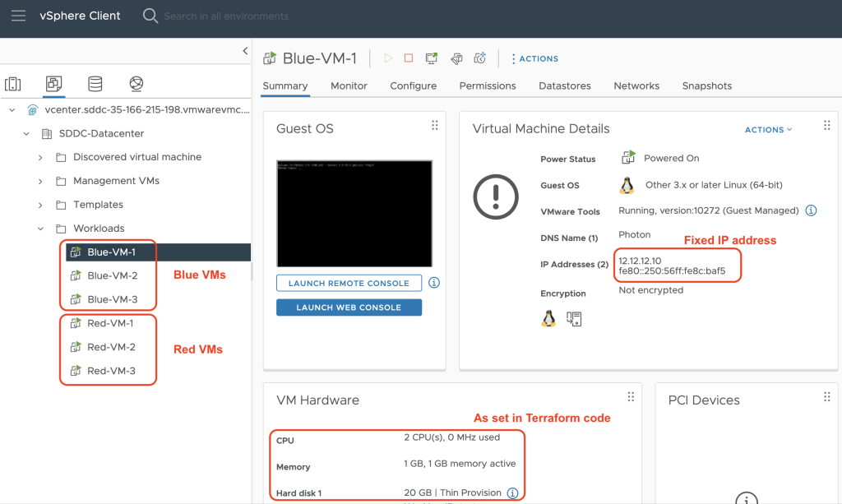The width and height of the screenshot is (842, 504).
Task: Open the Datastores tab
Action: point(565,86)
